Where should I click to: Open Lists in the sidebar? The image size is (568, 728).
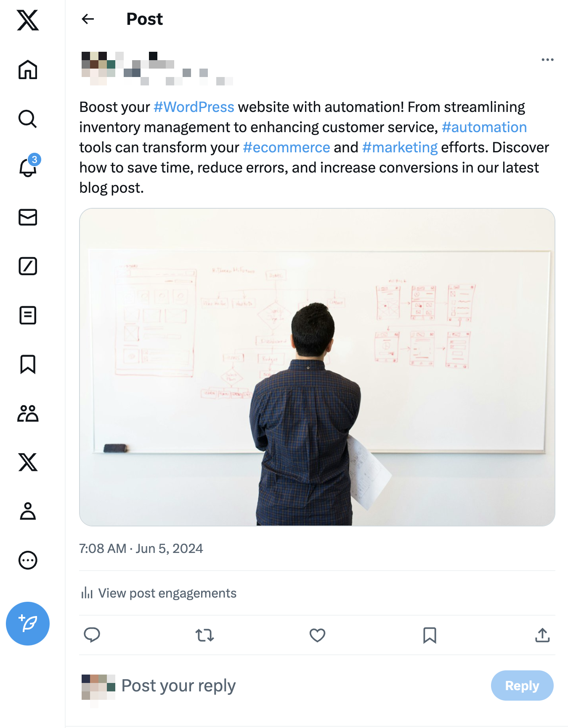28,315
